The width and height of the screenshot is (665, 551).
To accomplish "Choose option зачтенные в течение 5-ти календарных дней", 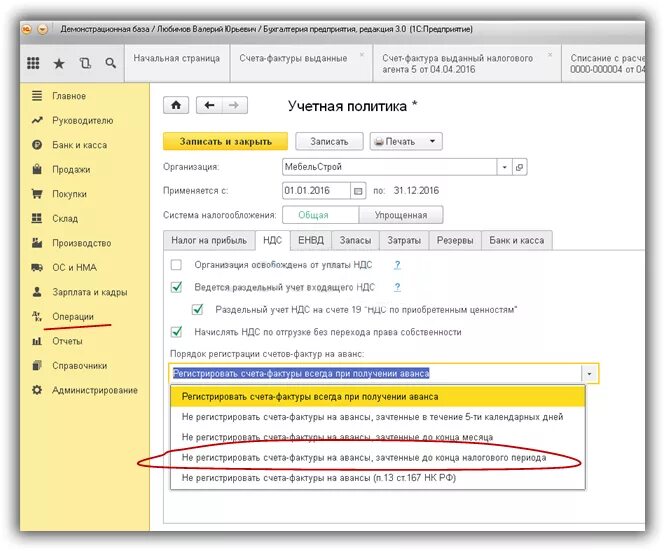I will point(377,417).
